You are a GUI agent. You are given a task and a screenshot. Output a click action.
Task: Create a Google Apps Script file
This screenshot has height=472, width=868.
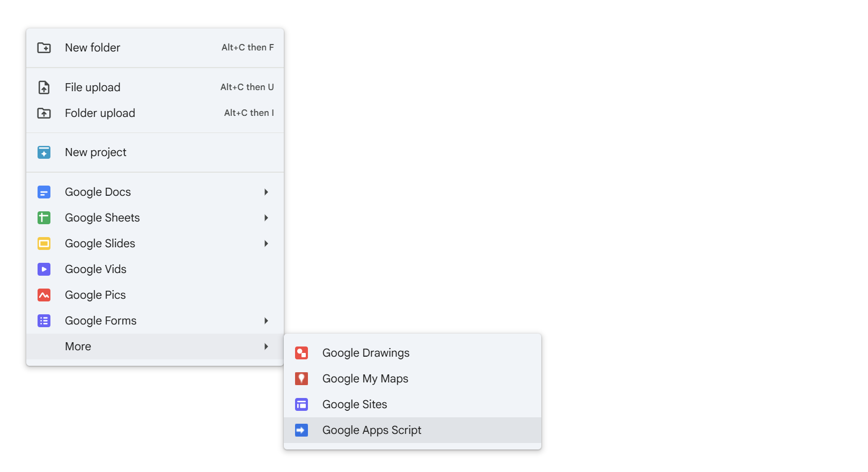(413, 430)
